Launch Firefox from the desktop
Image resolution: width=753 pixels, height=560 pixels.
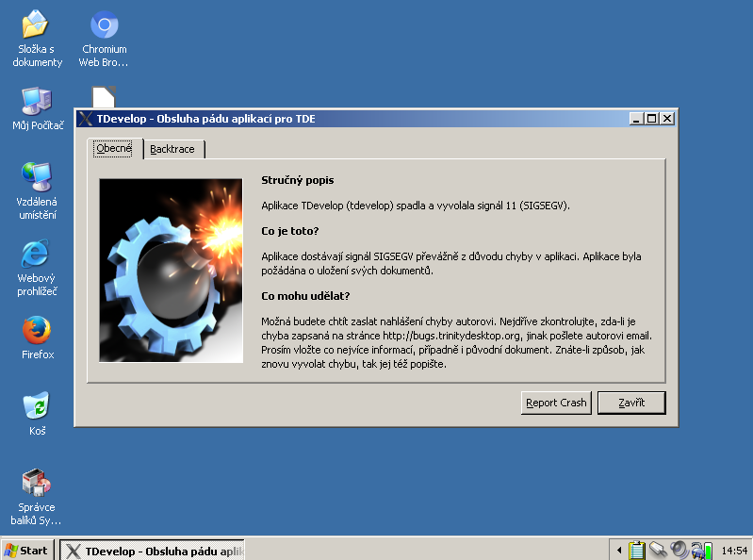[x=37, y=338]
